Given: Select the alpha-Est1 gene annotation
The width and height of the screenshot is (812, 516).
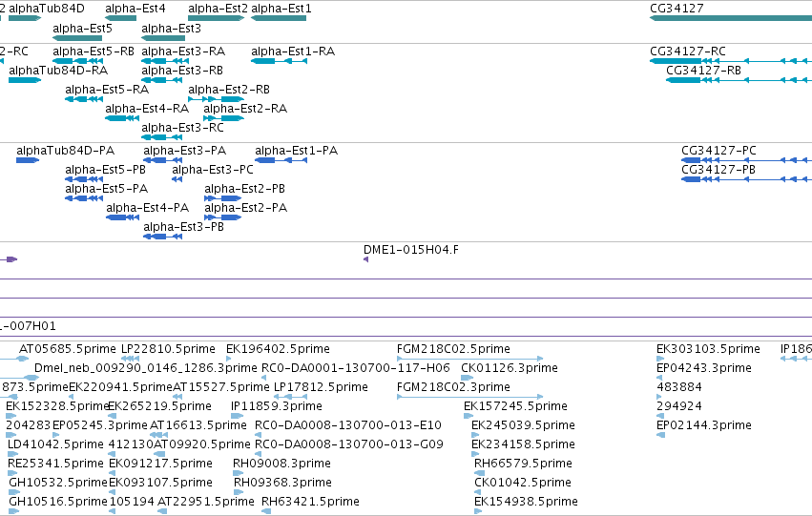Looking at the screenshot, I should [x=279, y=18].
